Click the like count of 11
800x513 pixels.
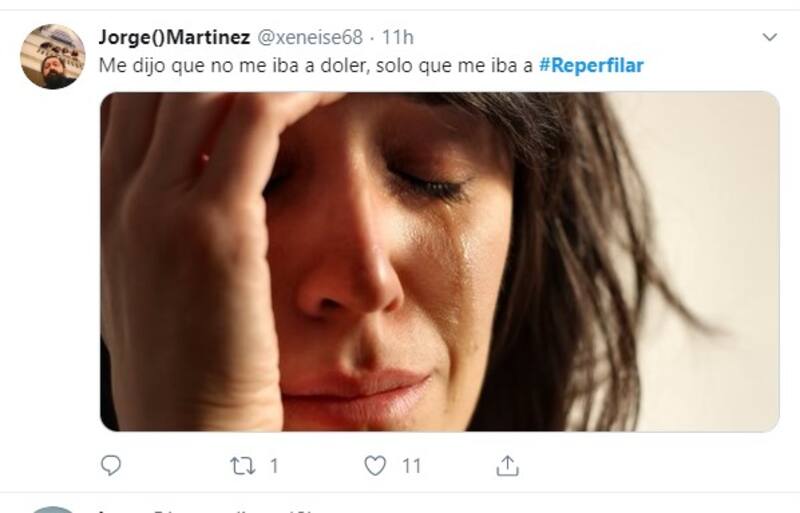point(411,466)
